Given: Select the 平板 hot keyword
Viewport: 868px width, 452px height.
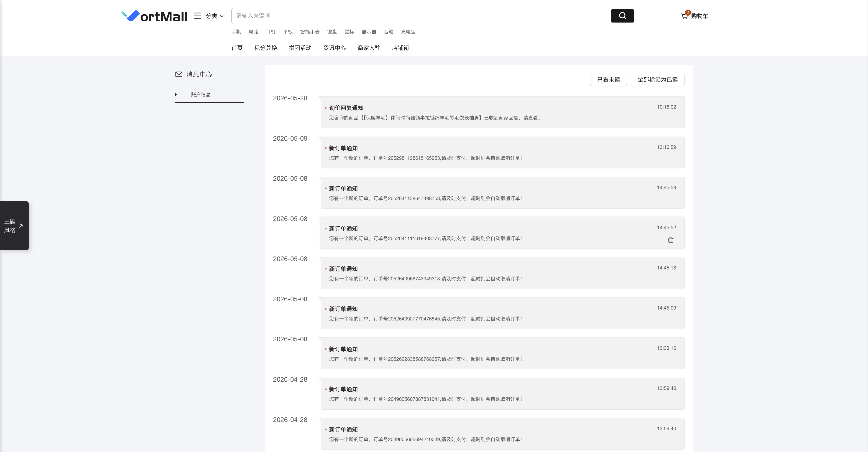Looking at the screenshot, I should pyautogui.click(x=288, y=32).
